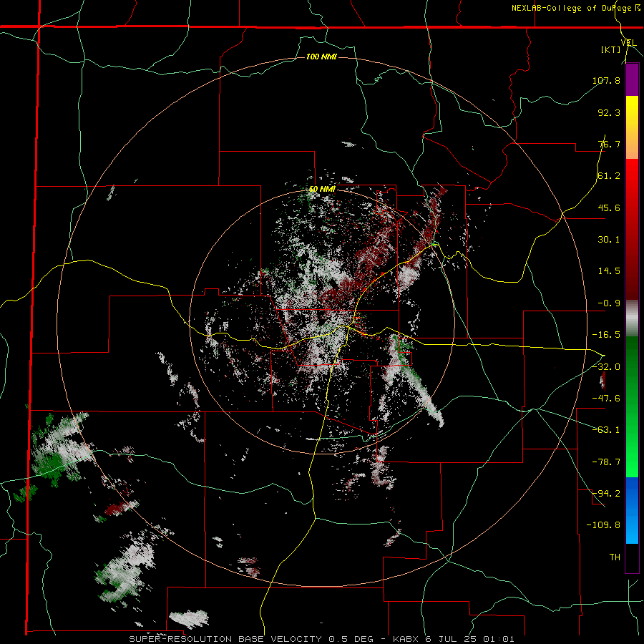The height and width of the screenshot is (644, 644).
Task: Click the 92.3 velocity scale value
Action: point(609,112)
